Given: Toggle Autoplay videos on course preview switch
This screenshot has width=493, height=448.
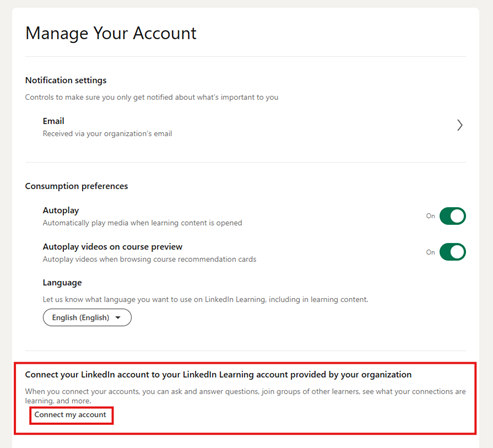Looking at the screenshot, I should coord(452,252).
